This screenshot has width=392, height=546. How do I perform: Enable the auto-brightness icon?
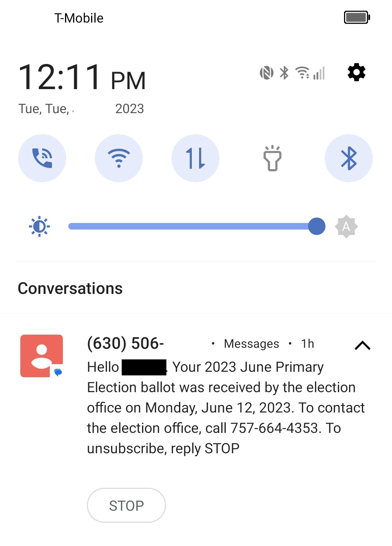coord(346,227)
